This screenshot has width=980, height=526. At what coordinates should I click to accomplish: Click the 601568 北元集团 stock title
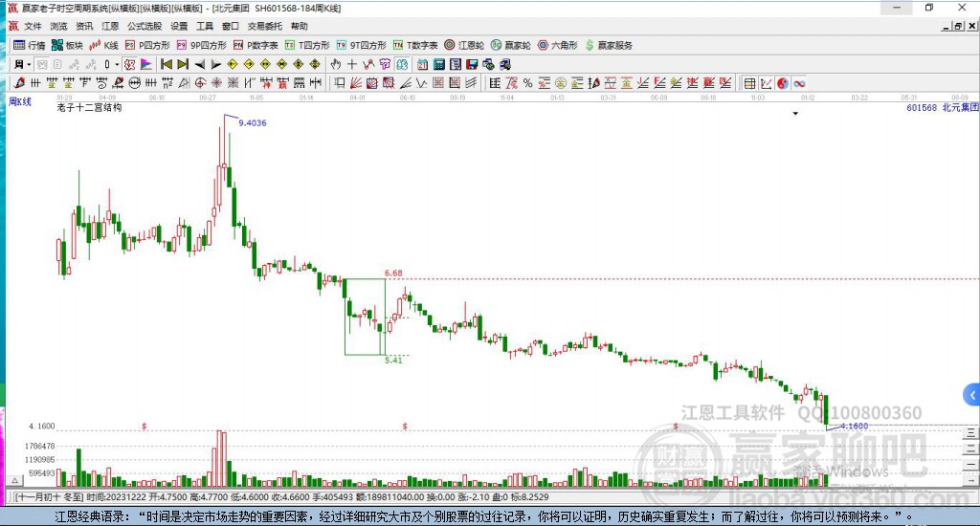(942, 107)
